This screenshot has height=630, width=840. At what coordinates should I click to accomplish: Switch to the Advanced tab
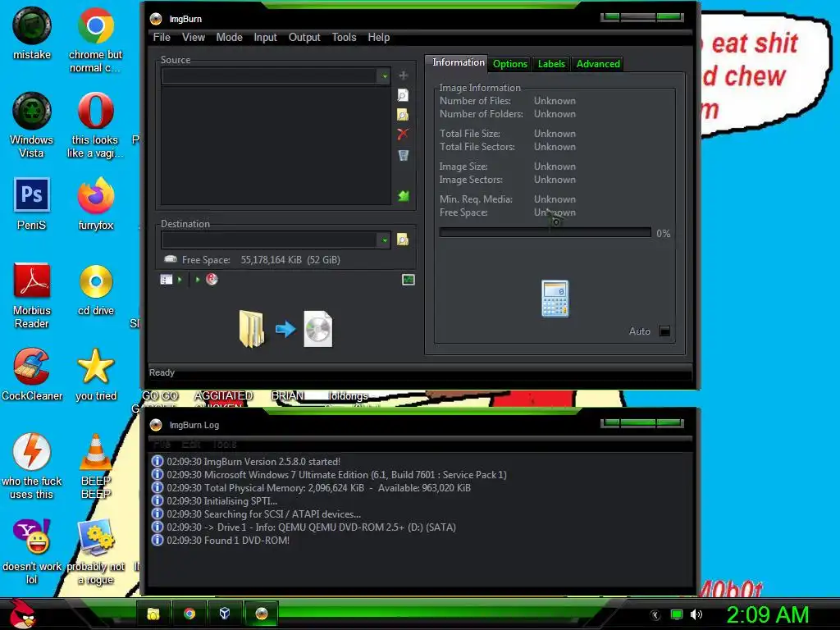pyautogui.click(x=598, y=64)
